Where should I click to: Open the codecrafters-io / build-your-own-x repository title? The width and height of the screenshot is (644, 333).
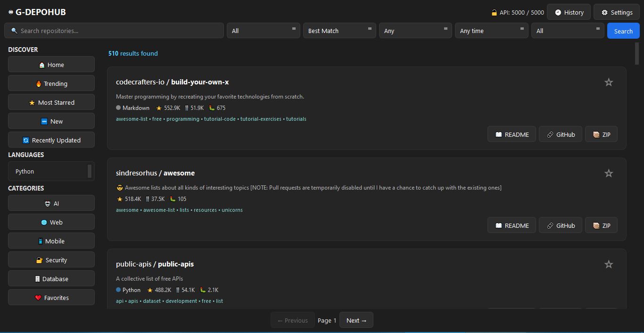pyautogui.click(x=172, y=82)
